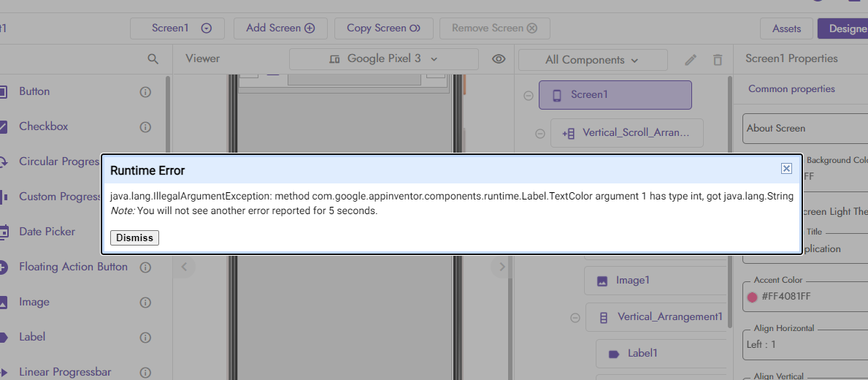Collapse the Screen1 tree node
Screen dimensions: 868x380
pyautogui.click(x=528, y=95)
